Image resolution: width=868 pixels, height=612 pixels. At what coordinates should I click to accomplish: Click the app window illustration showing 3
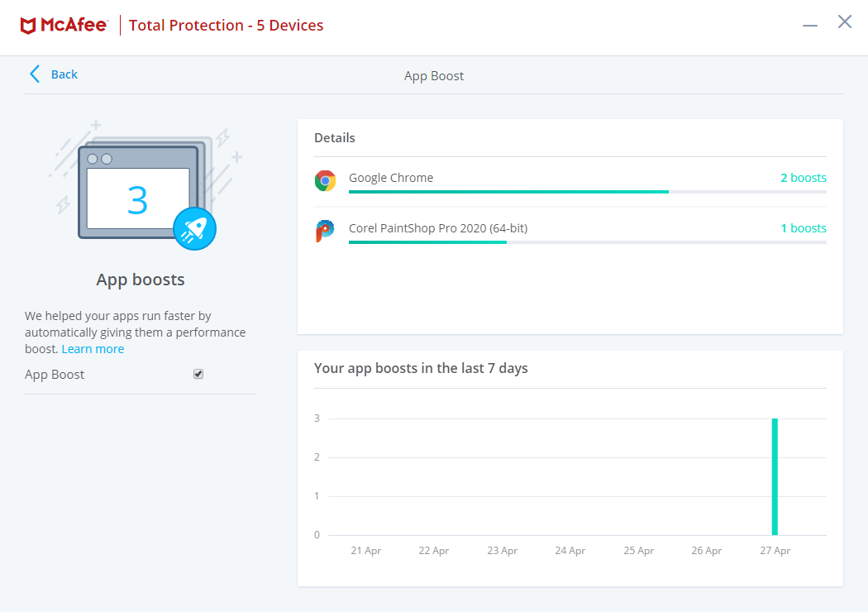(x=138, y=192)
